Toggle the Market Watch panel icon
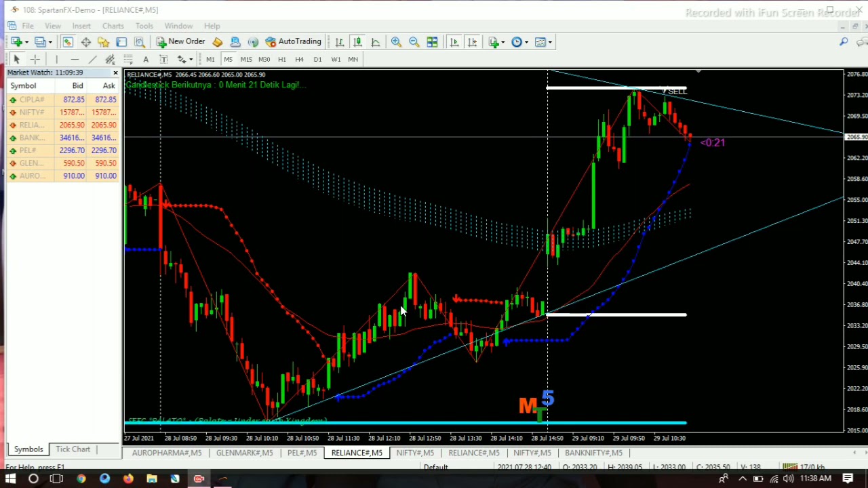 pos(68,42)
